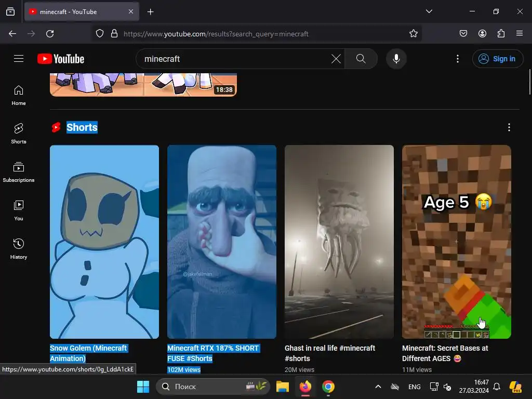Close the minecraft - YouTube tab
The width and height of the screenshot is (532, 399).
(131, 11)
